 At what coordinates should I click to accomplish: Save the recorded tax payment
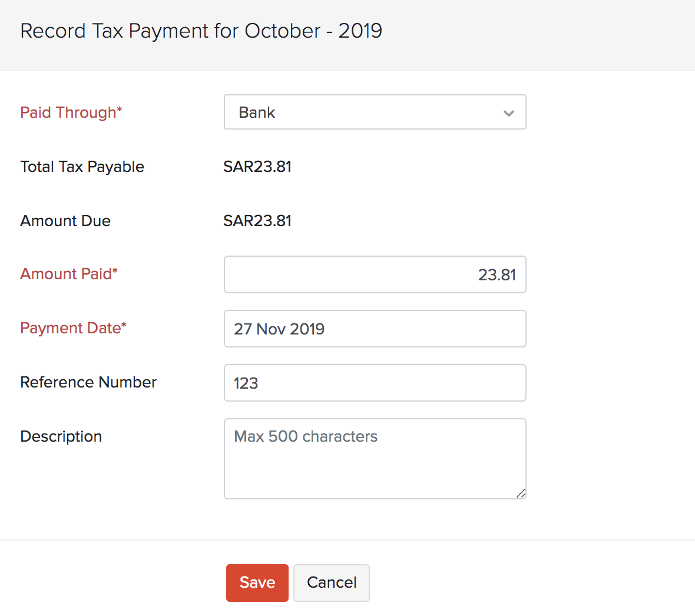pyautogui.click(x=257, y=582)
